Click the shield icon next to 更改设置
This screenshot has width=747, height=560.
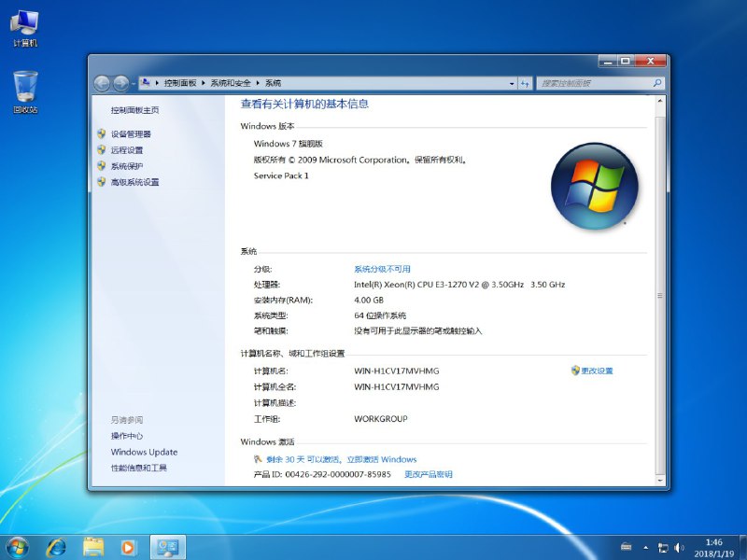tap(575, 370)
